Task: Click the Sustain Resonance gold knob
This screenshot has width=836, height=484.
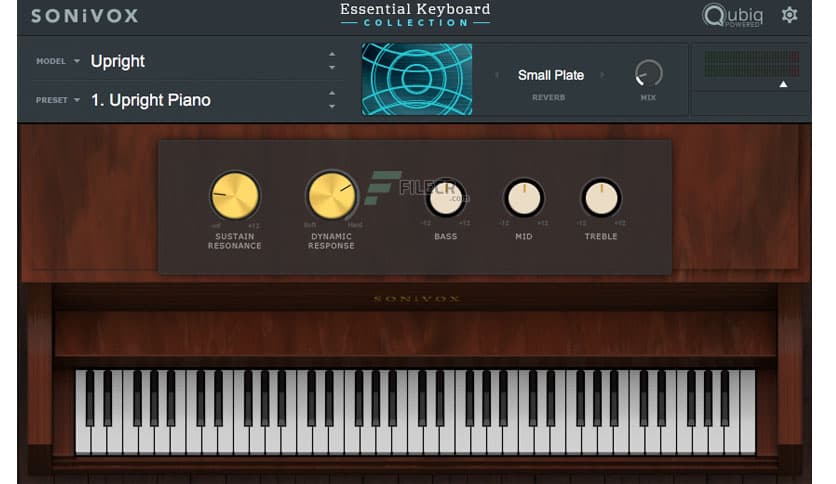Action: pyautogui.click(x=235, y=196)
